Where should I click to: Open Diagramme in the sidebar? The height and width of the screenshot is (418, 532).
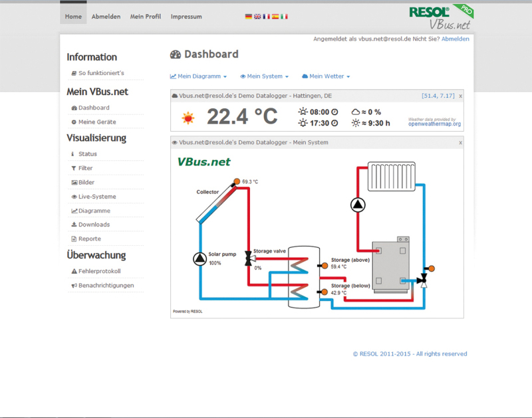tap(94, 211)
